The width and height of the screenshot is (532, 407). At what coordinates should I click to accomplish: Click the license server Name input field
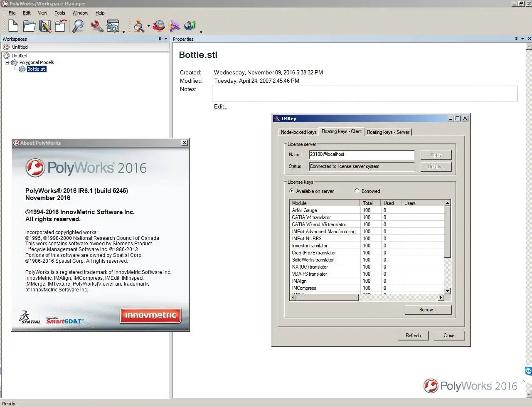point(362,155)
